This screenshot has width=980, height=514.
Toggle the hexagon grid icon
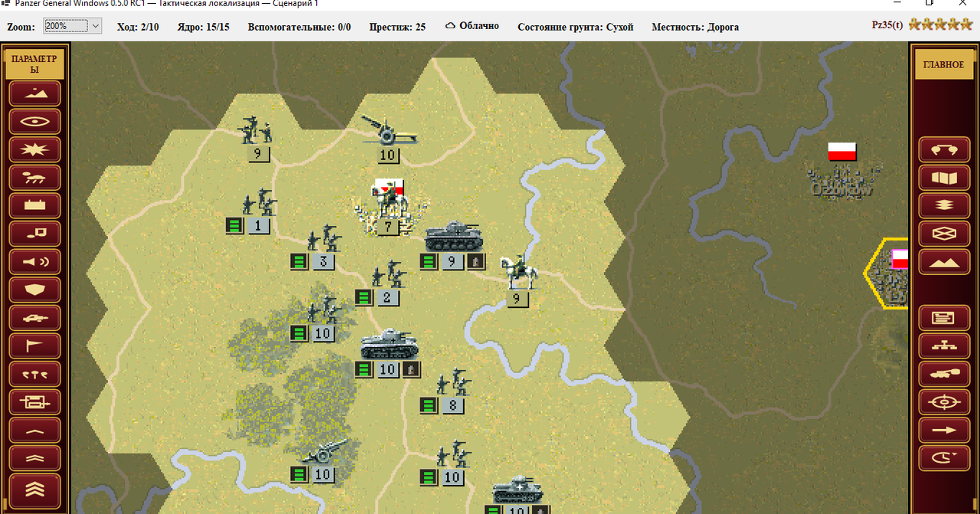tap(943, 234)
